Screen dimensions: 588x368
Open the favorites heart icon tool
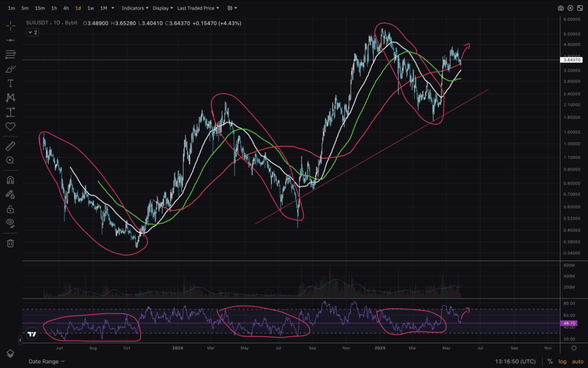tap(10, 126)
